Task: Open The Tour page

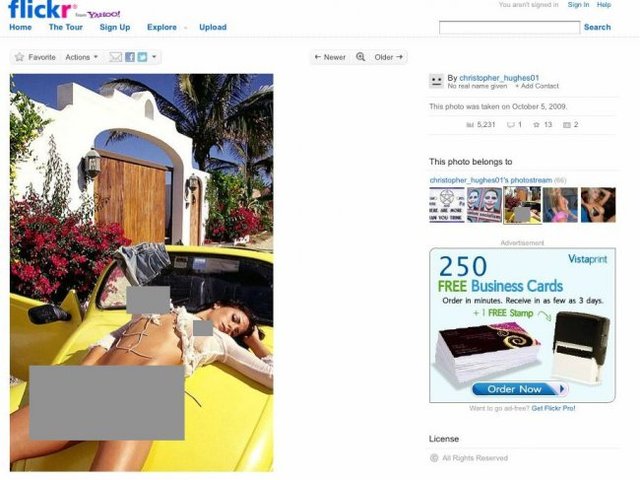Action: coord(66,27)
